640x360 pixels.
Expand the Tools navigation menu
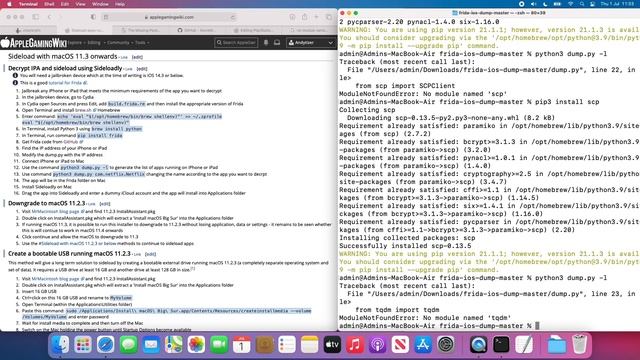[142, 42]
